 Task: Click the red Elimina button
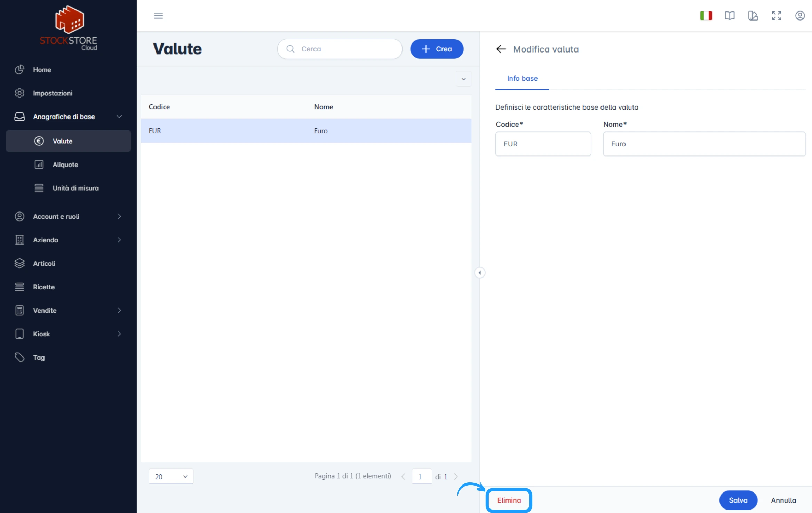pos(509,500)
